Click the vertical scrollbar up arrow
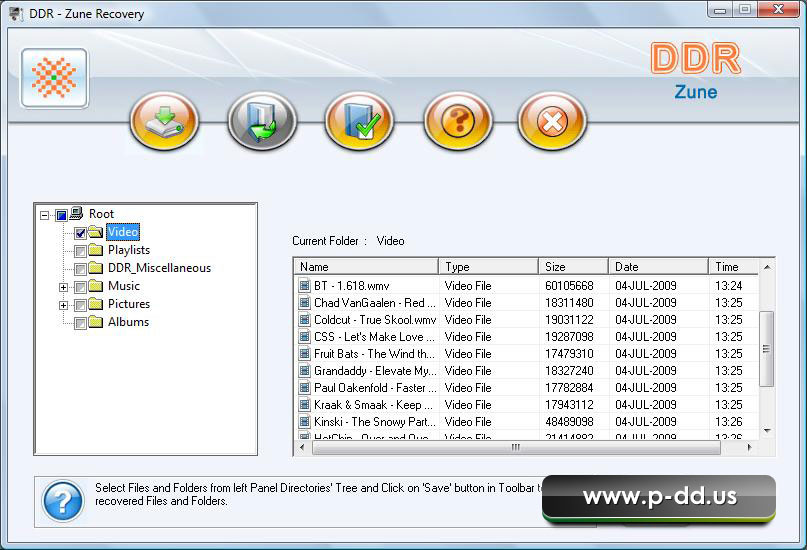807x550 pixels. click(x=767, y=267)
